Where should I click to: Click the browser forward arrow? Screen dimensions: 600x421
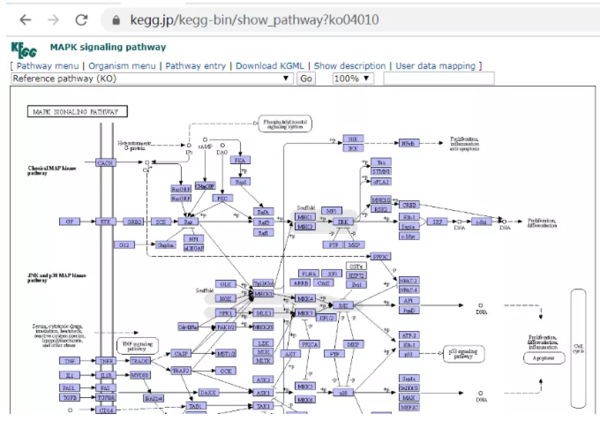point(55,19)
